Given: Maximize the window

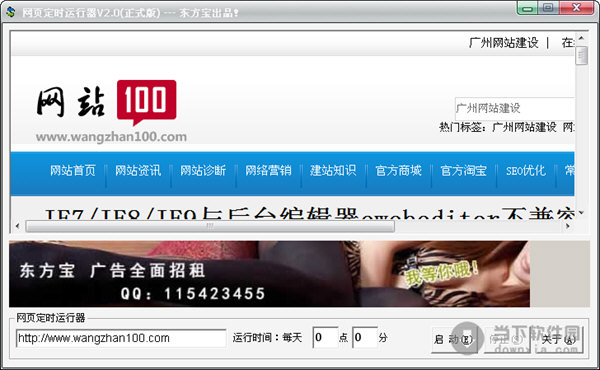Looking at the screenshot, I should (548, 8).
